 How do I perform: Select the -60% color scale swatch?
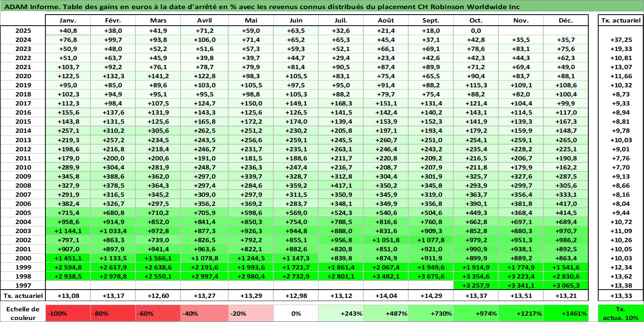click(x=158, y=313)
